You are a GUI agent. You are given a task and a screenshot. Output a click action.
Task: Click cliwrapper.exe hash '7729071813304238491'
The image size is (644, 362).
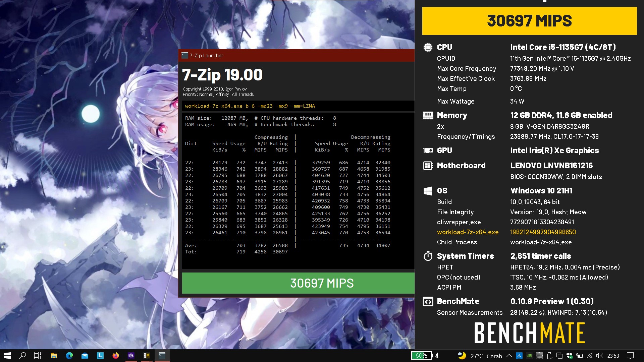pyautogui.click(x=542, y=222)
